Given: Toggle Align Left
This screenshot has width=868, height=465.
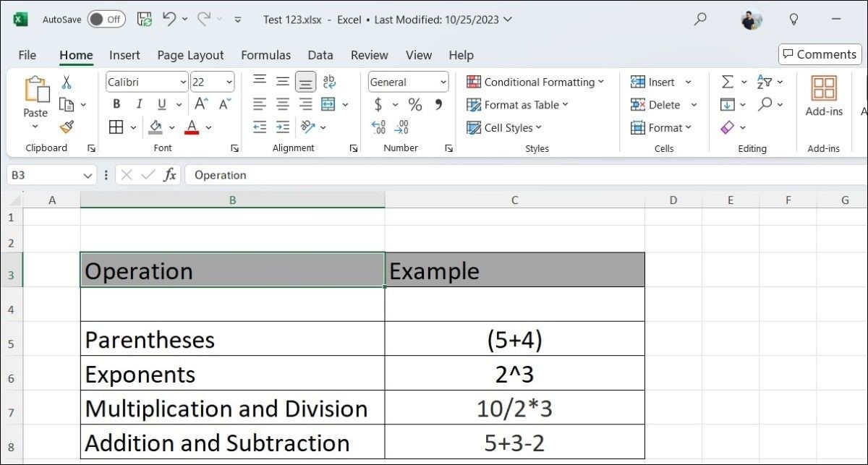Looking at the screenshot, I should pyautogui.click(x=260, y=104).
